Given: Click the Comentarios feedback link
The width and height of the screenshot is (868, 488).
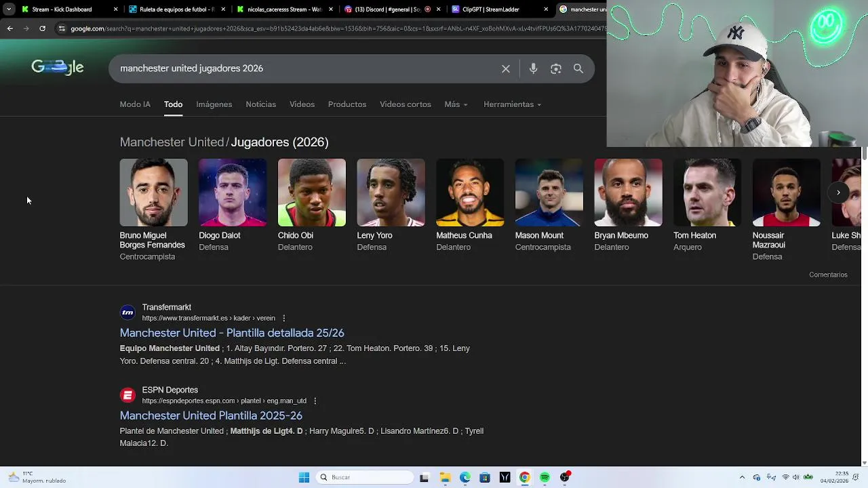Looking at the screenshot, I should tap(828, 274).
